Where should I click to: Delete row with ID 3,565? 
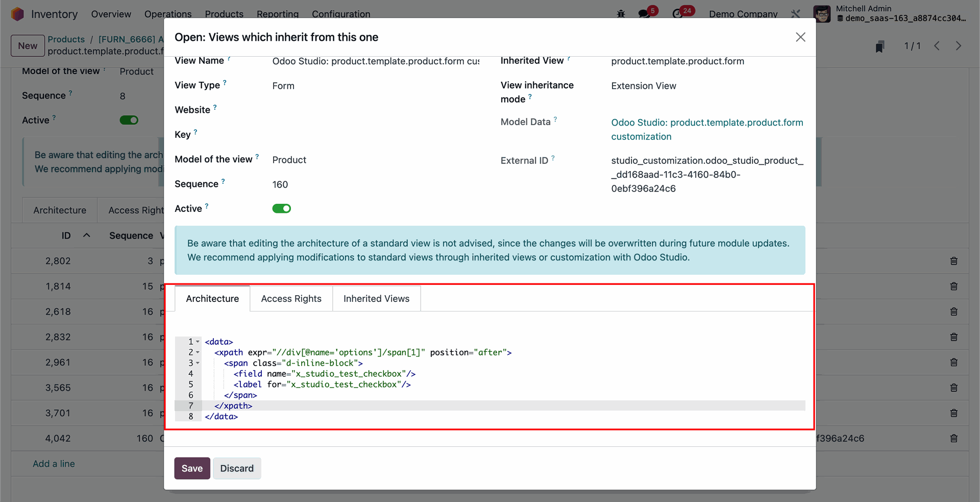click(x=953, y=388)
